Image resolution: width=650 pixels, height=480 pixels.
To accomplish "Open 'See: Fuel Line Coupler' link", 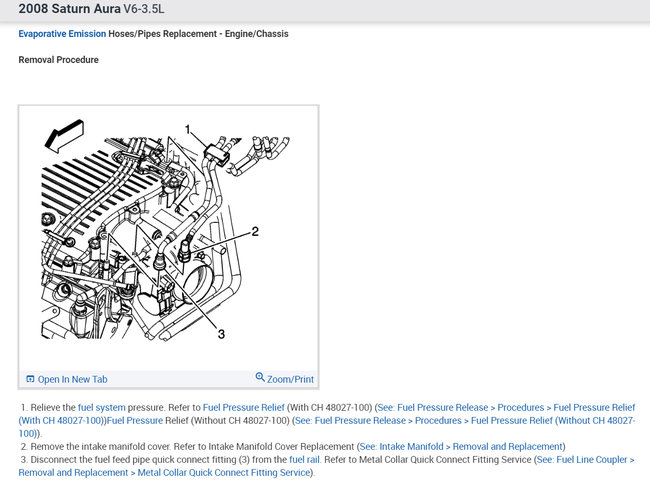I will click(327, 466).
